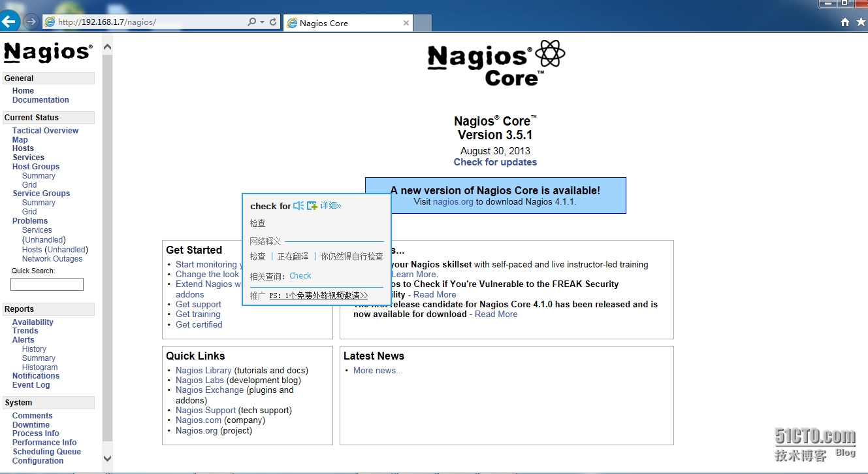868x474 pixels.
Task: Open Grid under Service Groups
Action: tap(29, 212)
